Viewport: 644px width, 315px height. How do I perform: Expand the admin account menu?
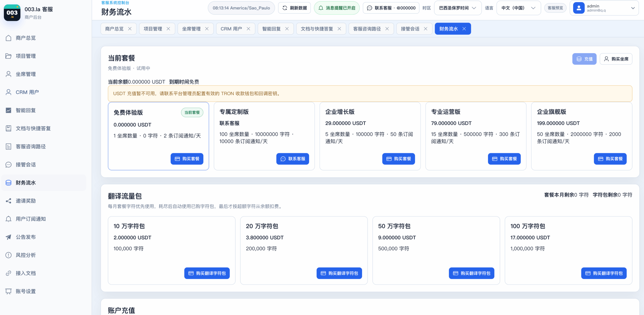tap(604, 8)
